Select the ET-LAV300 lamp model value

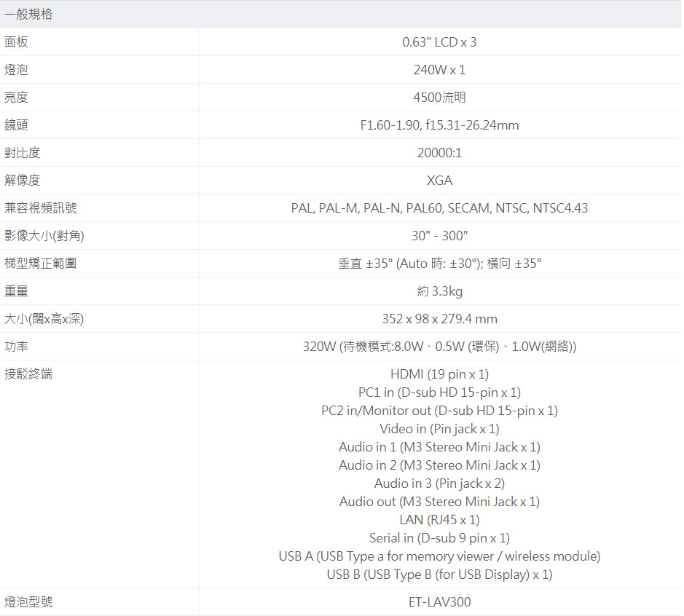439,602
